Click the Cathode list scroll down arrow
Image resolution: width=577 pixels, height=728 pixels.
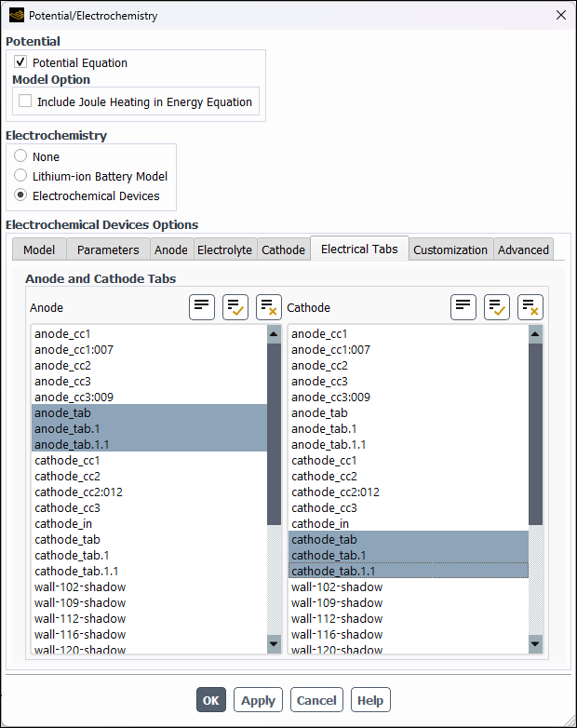(x=535, y=643)
